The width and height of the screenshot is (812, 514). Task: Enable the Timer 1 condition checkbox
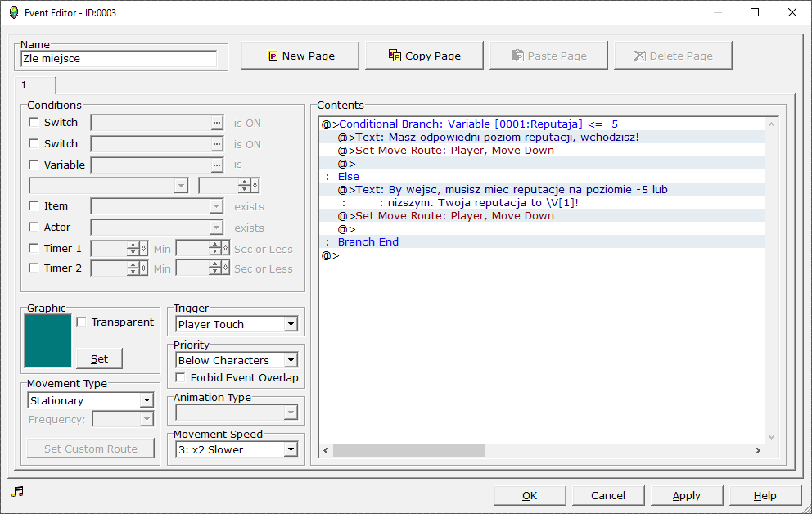(x=34, y=248)
